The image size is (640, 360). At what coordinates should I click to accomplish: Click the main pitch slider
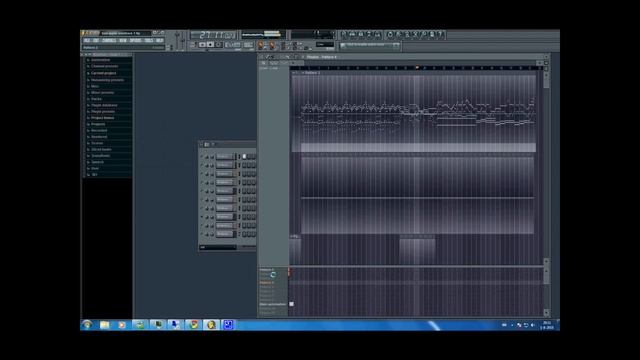pyautogui.click(x=183, y=40)
